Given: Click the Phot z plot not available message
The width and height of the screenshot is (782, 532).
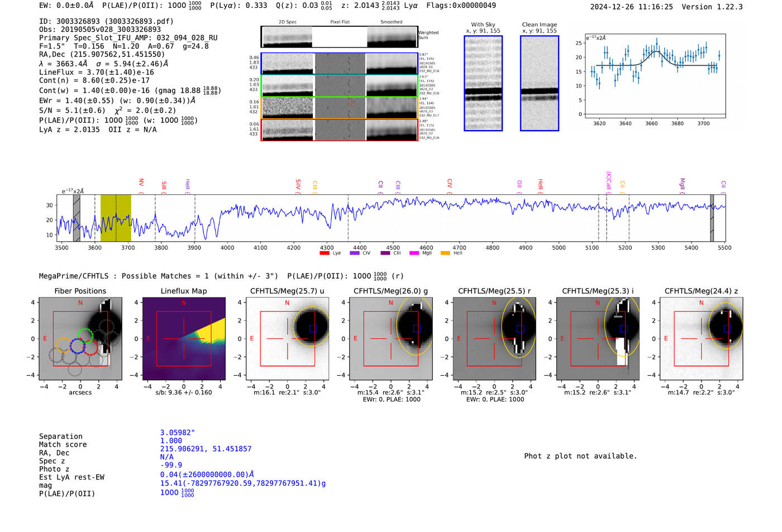Looking at the screenshot, I should (580, 456).
